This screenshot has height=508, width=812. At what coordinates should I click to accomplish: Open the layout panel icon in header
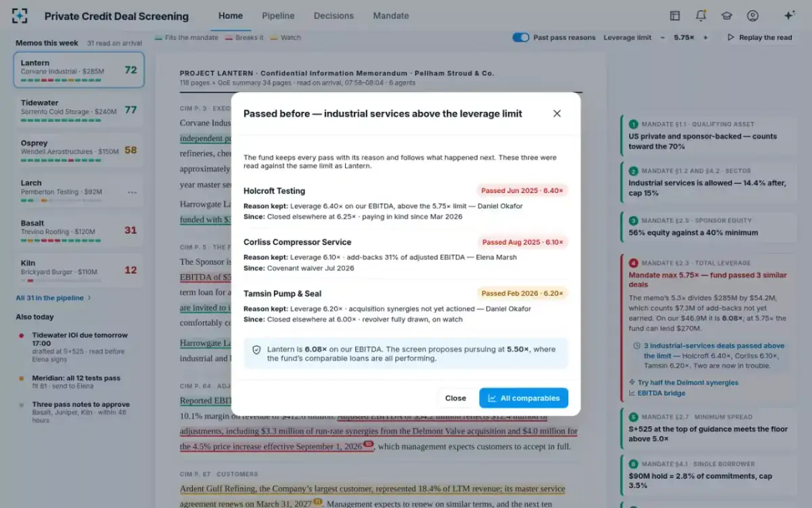pyautogui.click(x=675, y=16)
